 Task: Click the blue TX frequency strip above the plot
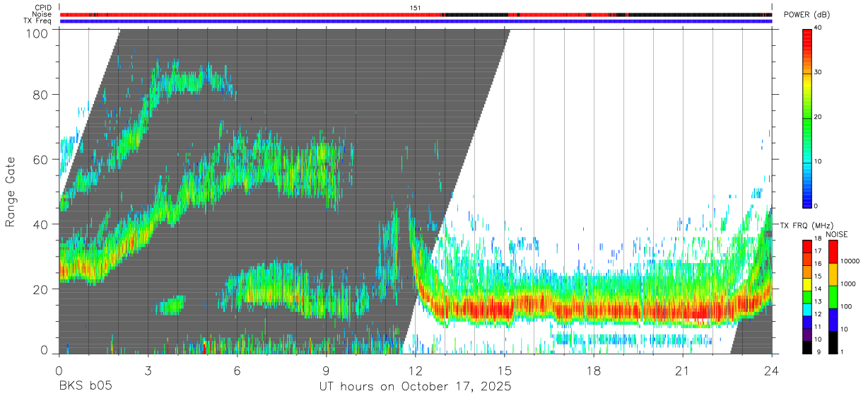pyautogui.click(x=416, y=21)
